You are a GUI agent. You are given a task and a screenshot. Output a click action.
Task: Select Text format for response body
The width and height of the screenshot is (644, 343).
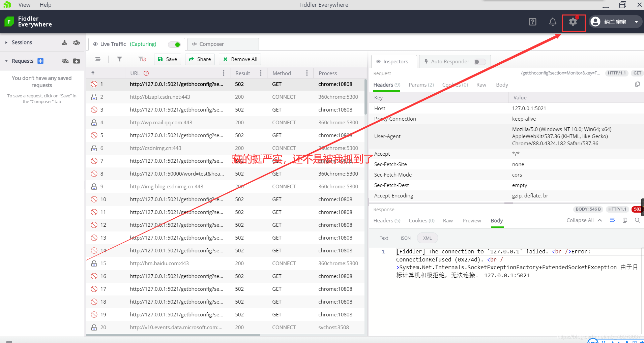384,238
